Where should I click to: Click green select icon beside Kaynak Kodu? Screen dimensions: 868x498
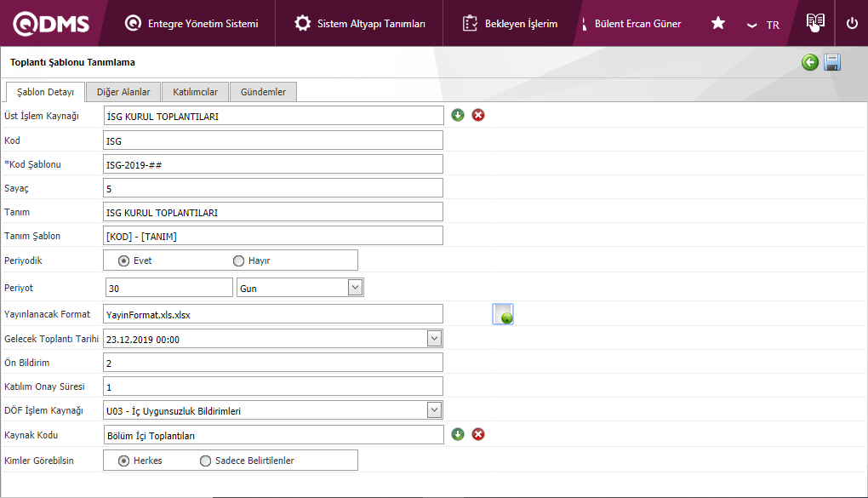click(x=458, y=434)
